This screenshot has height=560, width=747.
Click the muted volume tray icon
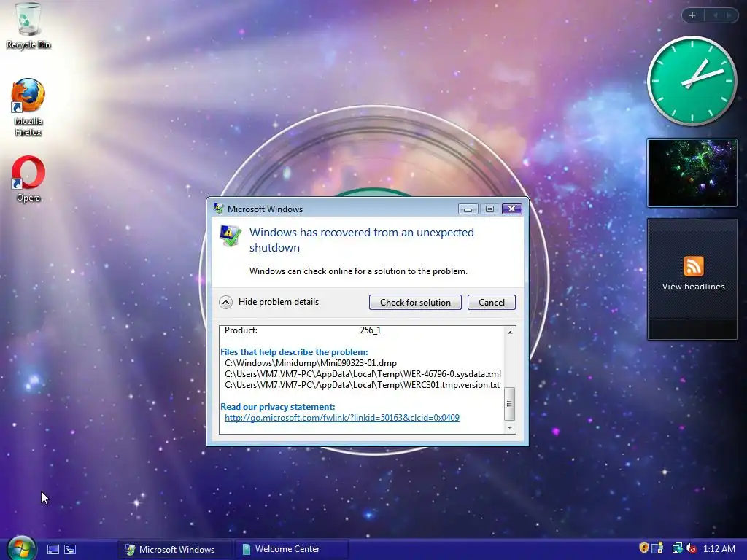pos(692,548)
